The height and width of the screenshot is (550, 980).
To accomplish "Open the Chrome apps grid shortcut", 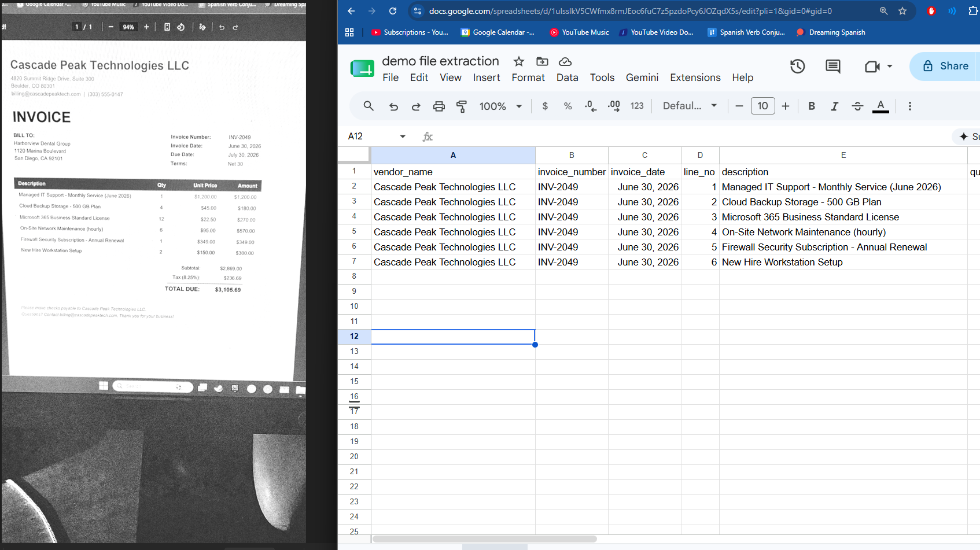I will [349, 32].
